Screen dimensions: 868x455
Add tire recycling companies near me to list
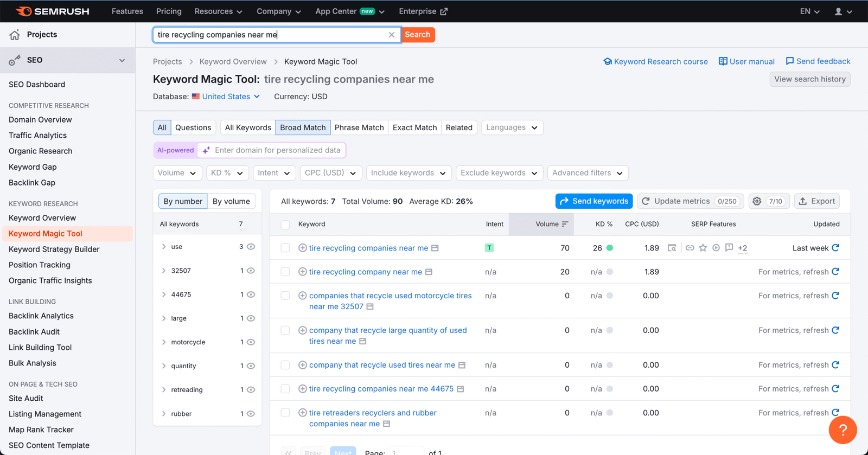tap(303, 248)
